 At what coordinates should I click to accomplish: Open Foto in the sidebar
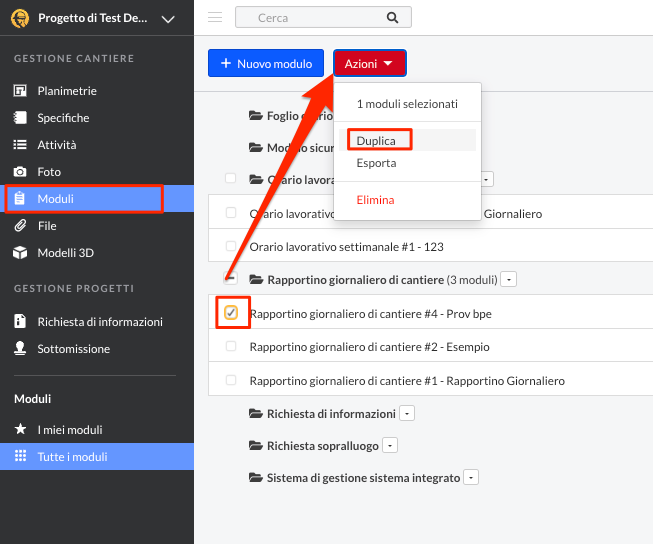(x=49, y=172)
